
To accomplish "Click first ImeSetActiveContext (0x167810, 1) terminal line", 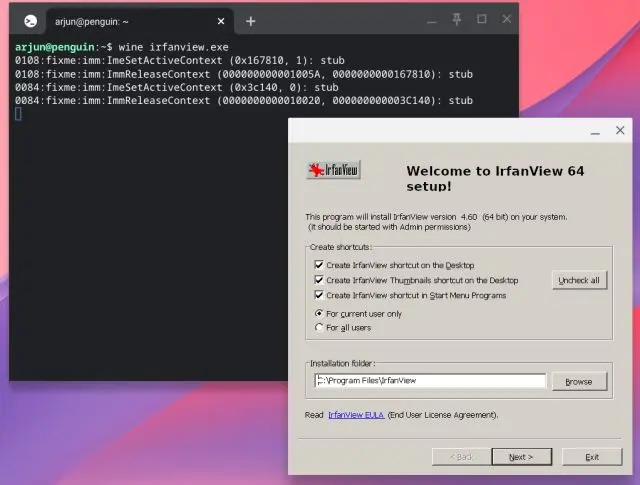I will [180, 60].
